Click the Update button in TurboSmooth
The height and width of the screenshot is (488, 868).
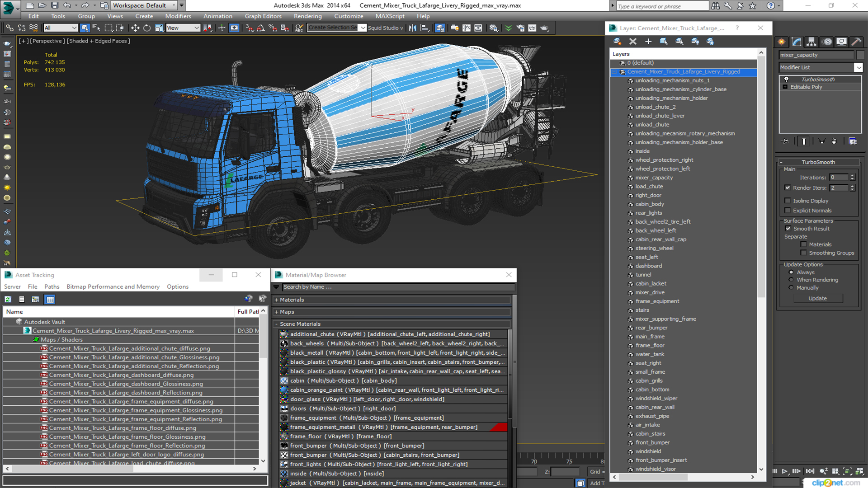coord(817,298)
